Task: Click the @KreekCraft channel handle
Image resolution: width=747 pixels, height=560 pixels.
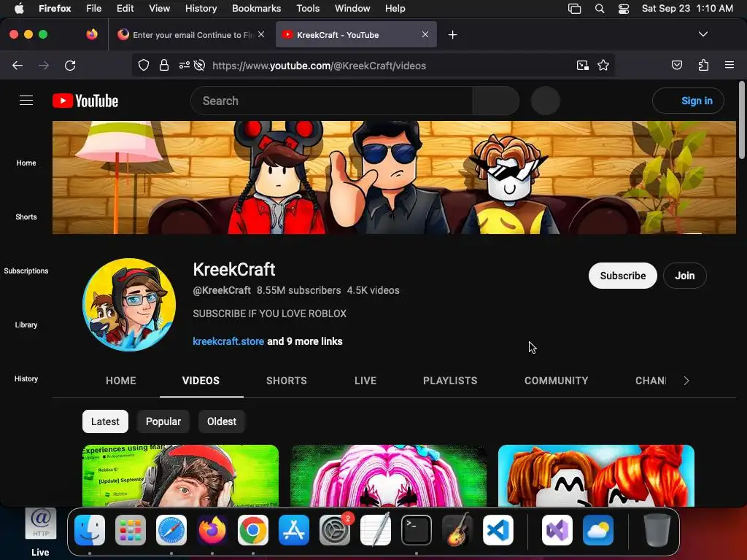Action: pyautogui.click(x=222, y=290)
